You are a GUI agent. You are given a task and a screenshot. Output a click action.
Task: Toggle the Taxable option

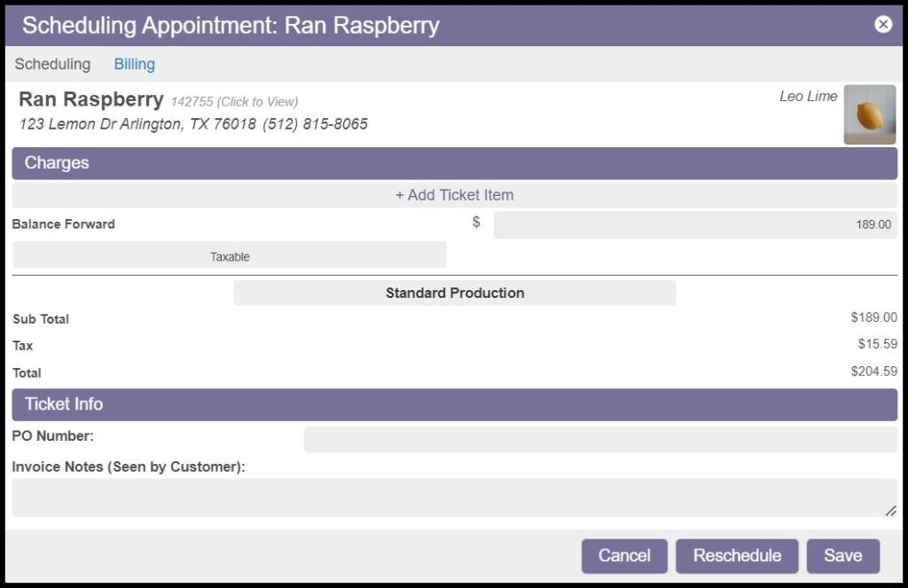click(x=230, y=256)
